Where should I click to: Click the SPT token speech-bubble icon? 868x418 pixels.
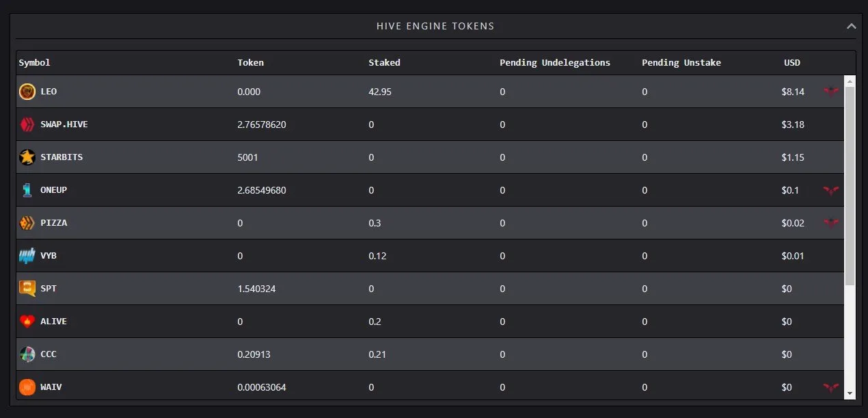(27, 289)
